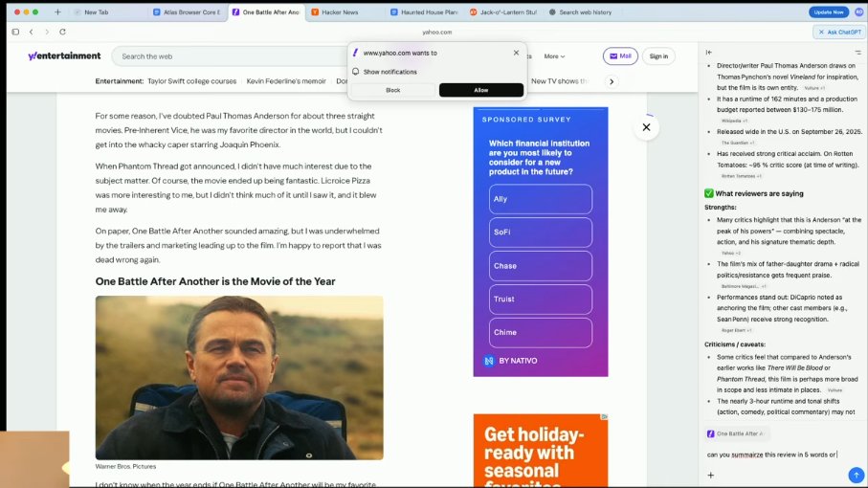Go forward with the forward arrow
This screenshot has width=868, height=488.
coord(47,32)
